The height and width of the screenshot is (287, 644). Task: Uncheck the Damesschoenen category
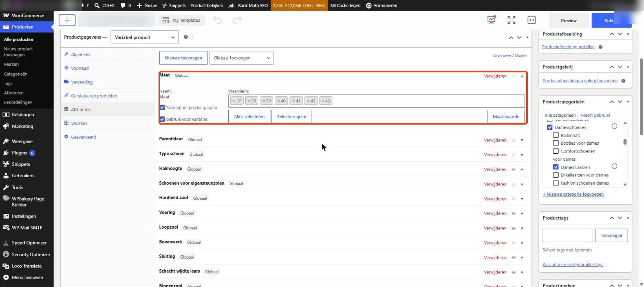(550, 127)
